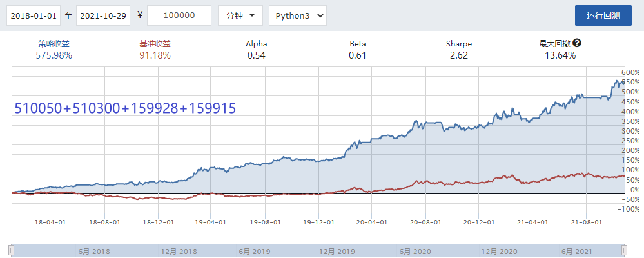The height and width of the screenshot is (258, 644).
Task: Open the 分钟 frequency dropdown
Action: tap(240, 15)
